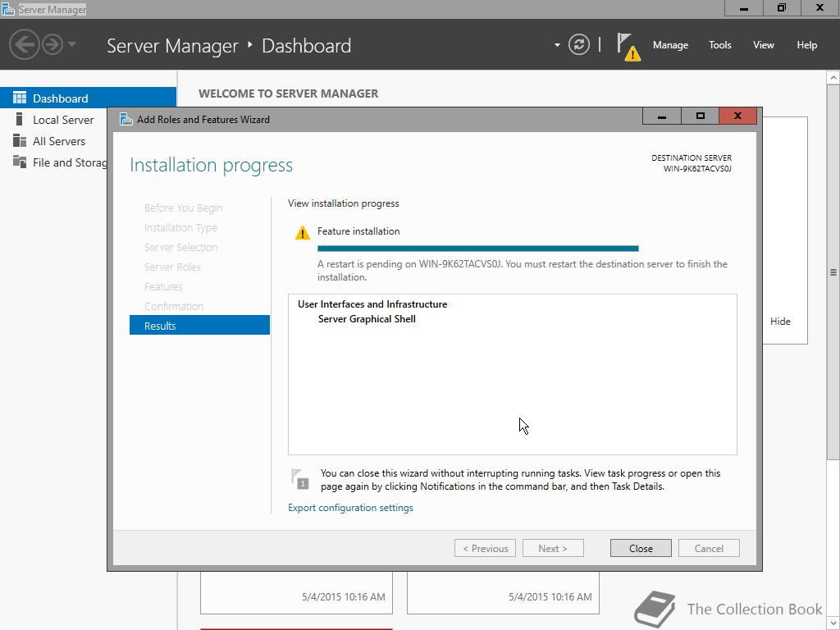The width and height of the screenshot is (840, 630).
Task: Minimize the Add Roles and Features Wizard
Action: pyautogui.click(x=662, y=116)
